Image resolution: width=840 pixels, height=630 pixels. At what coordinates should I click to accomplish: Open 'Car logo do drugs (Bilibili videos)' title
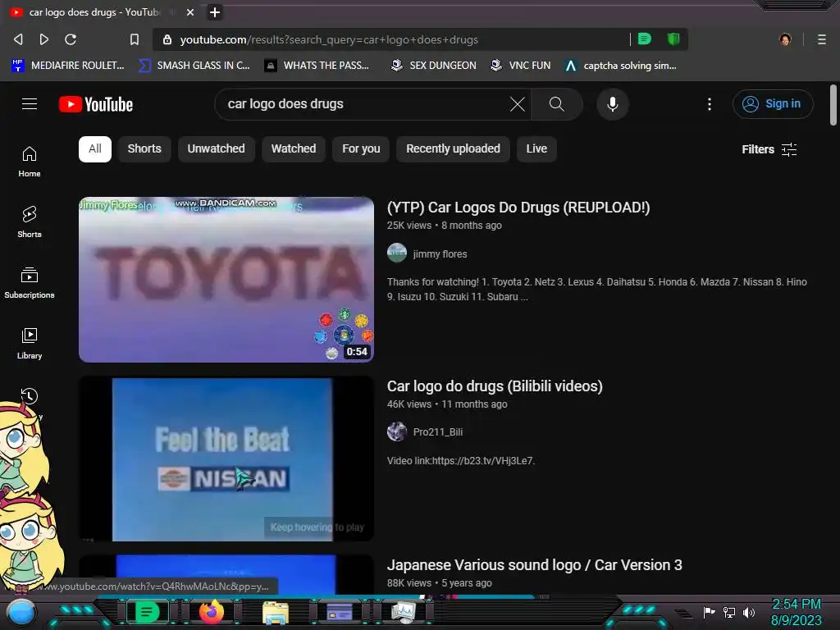(495, 386)
